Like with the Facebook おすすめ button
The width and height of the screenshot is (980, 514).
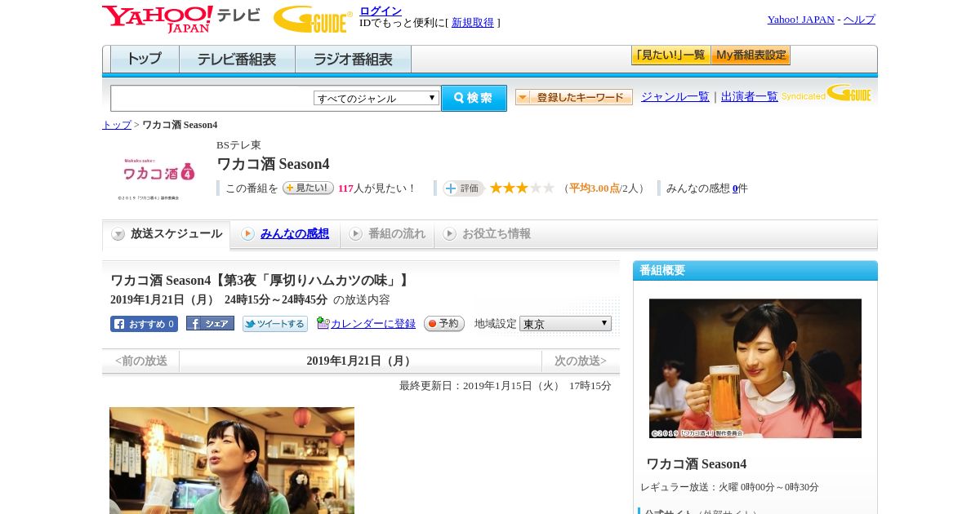[x=144, y=324]
